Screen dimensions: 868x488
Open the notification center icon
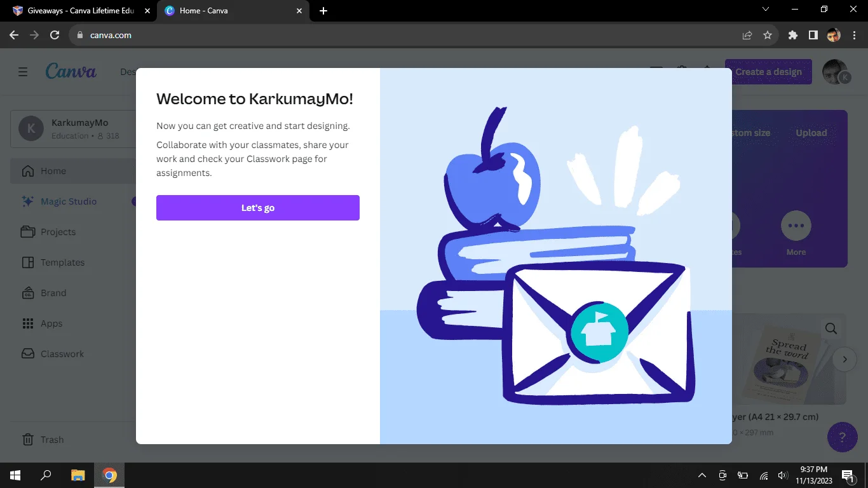(x=848, y=475)
